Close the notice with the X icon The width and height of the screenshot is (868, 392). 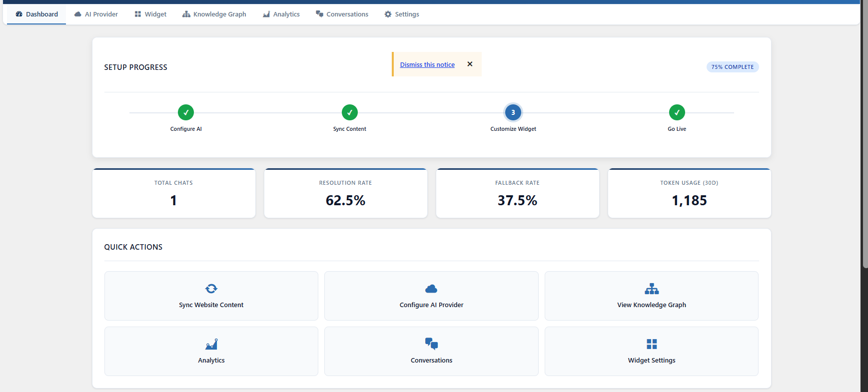pyautogui.click(x=470, y=64)
